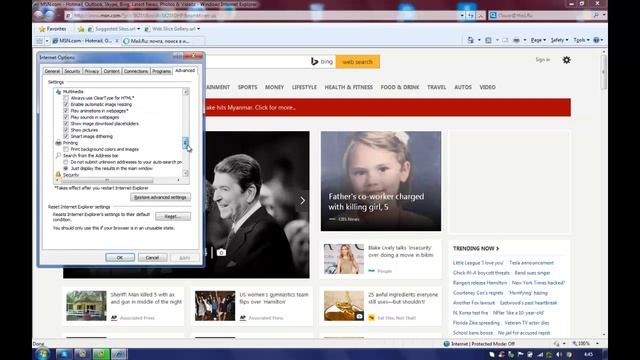Click the Refresh button in the address bar
Viewport: 640px width, 360px height.
[x=471, y=15]
